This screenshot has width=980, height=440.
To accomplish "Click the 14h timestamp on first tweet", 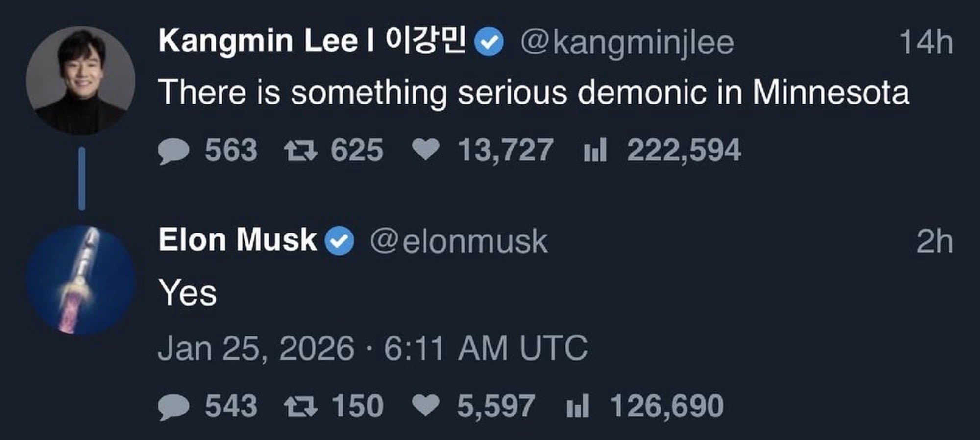I will coord(926,43).
